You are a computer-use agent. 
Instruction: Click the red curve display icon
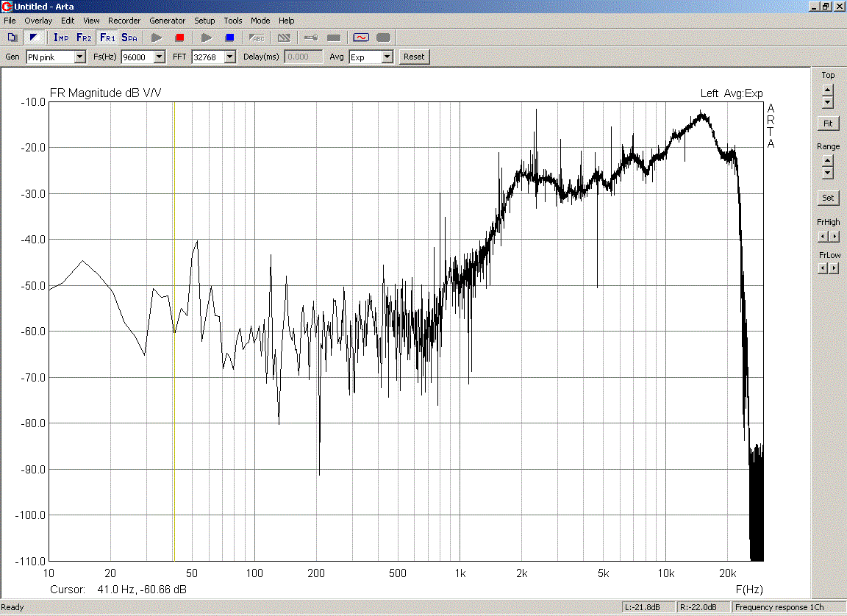pos(360,37)
